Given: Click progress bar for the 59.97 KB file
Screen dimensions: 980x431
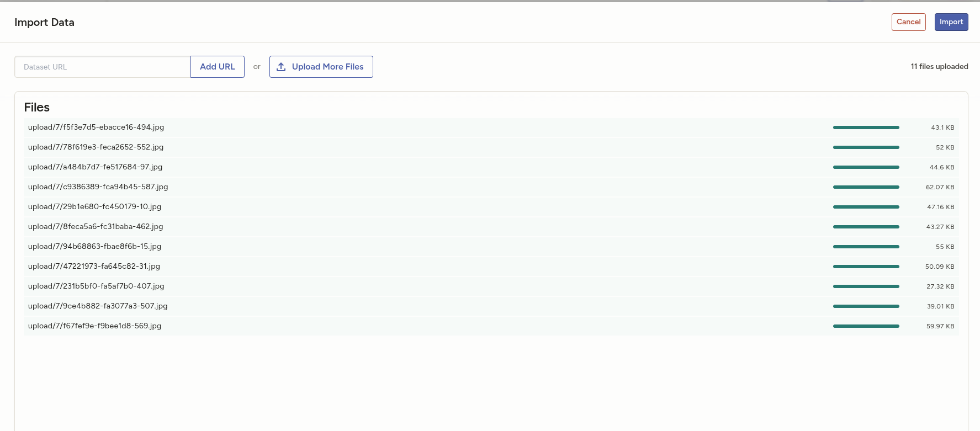Looking at the screenshot, I should 866,326.
